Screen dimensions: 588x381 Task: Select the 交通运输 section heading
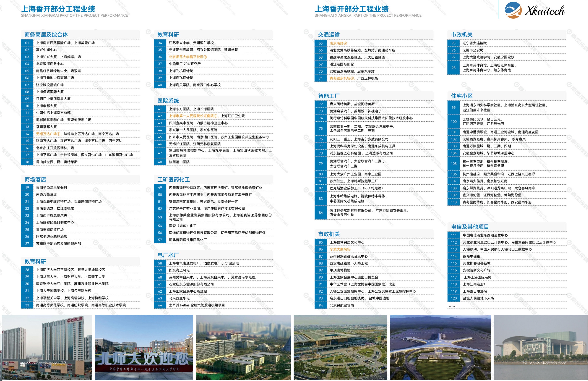329,35
